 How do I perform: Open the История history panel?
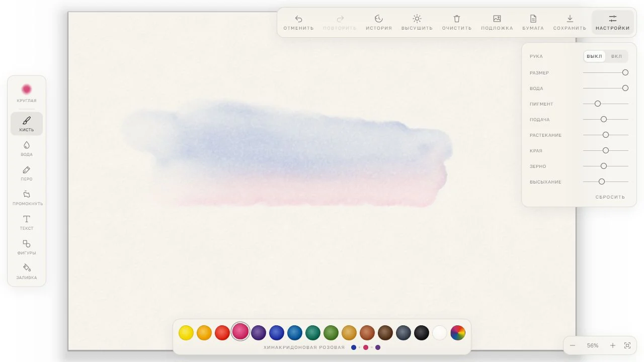click(x=379, y=23)
